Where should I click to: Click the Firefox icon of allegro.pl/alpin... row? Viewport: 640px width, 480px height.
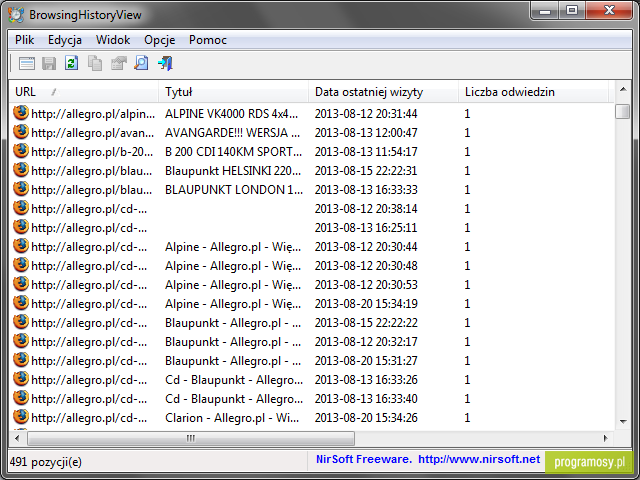[21, 113]
